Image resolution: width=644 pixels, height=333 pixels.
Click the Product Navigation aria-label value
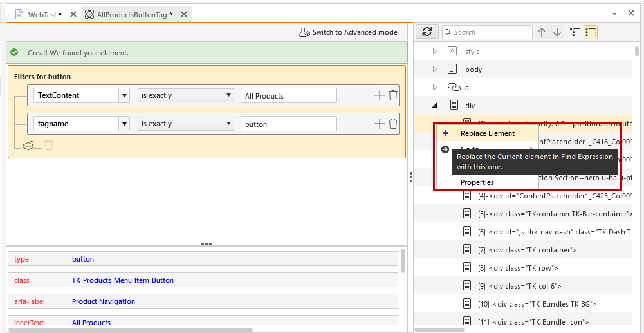[104, 301]
